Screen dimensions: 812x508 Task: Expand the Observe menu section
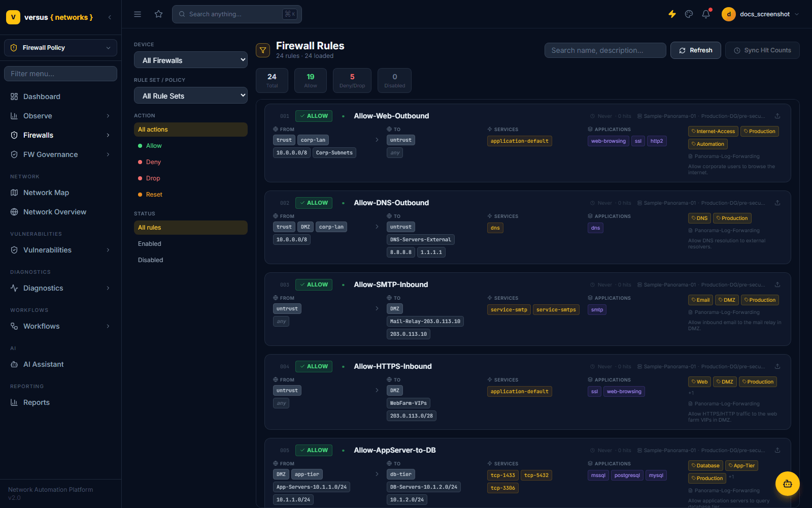[60, 116]
